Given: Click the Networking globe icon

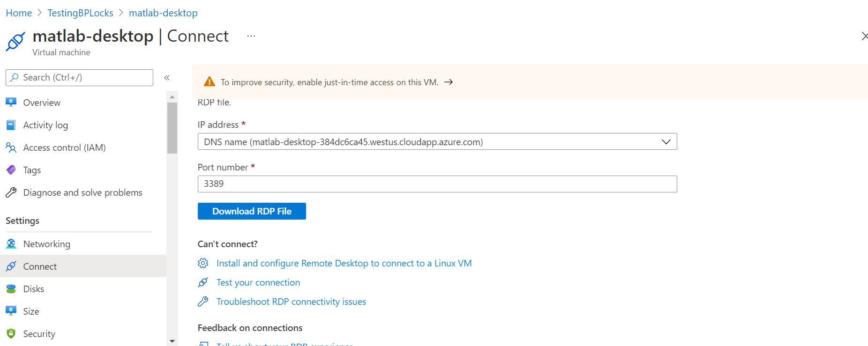Looking at the screenshot, I should 11,243.
